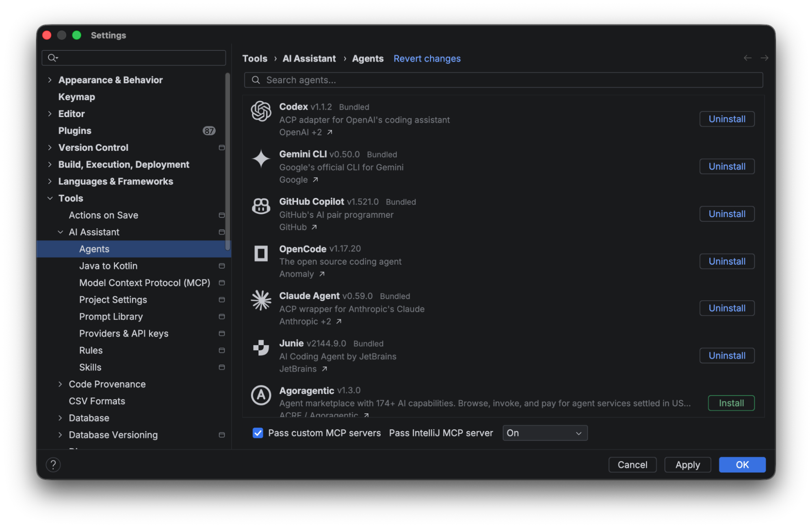
Task: Open the OpenAI external link arrow
Action: (330, 132)
